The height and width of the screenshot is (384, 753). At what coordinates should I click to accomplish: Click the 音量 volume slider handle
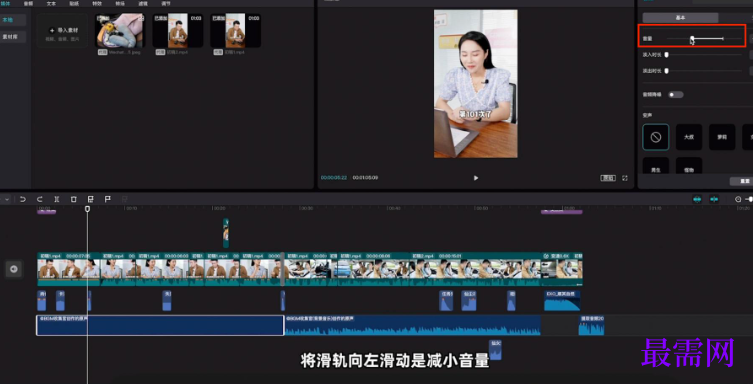pyautogui.click(x=692, y=38)
